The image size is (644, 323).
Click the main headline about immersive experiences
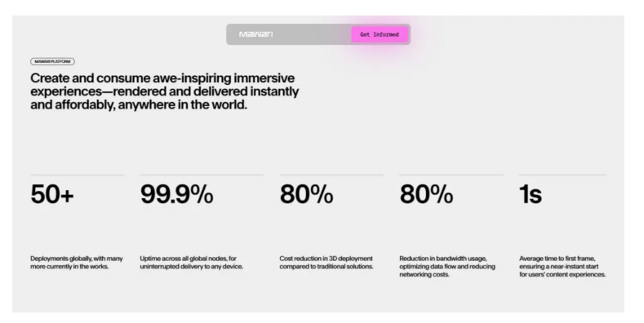(x=164, y=91)
